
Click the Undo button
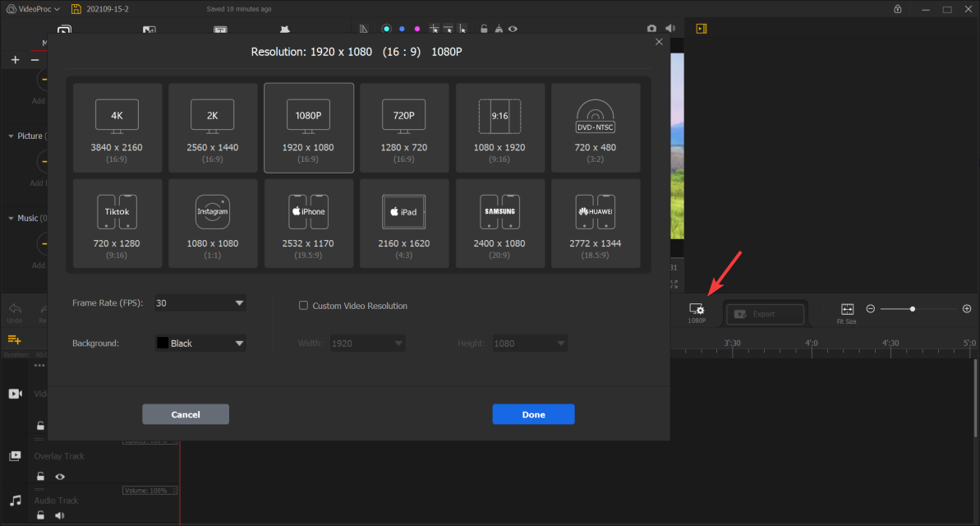point(15,312)
